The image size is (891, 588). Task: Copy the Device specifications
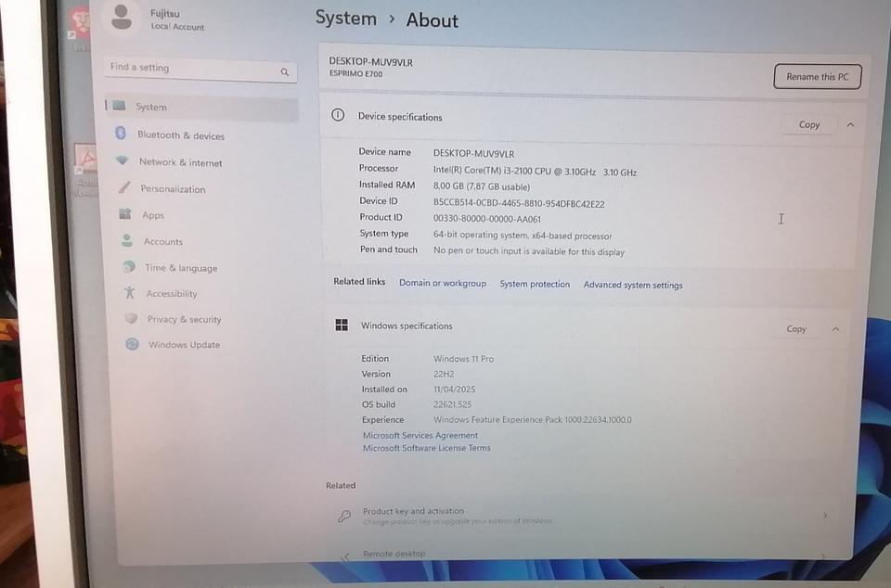(809, 125)
